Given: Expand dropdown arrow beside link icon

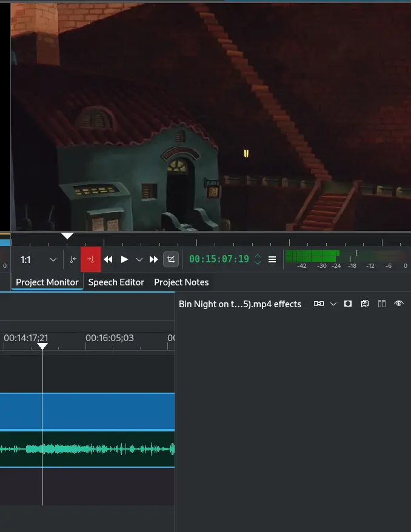Looking at the screenshot, I should pos(333,304).
